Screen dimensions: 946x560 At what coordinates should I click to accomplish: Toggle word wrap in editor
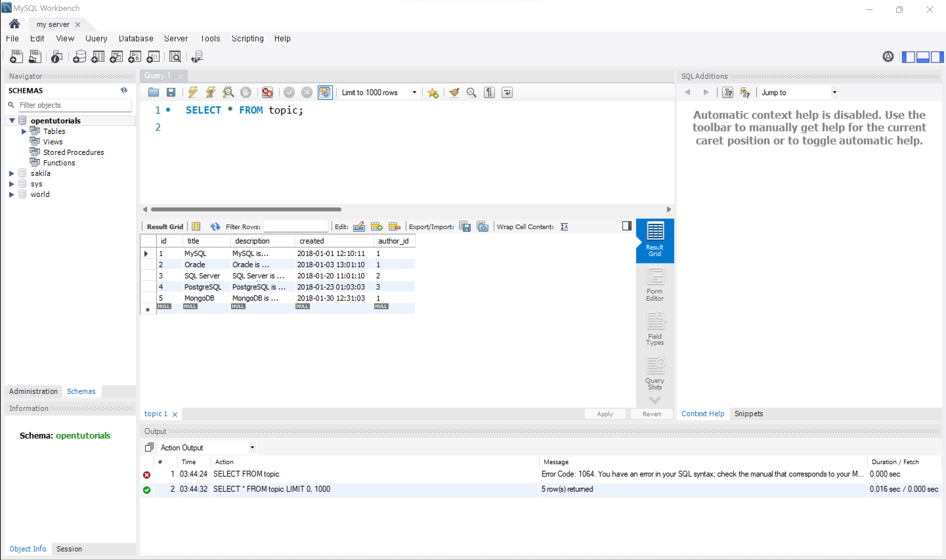(507, 93)
